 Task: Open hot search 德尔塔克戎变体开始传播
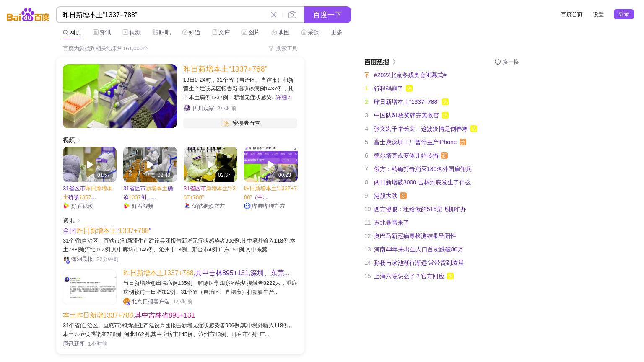click(x=406, y=155)
